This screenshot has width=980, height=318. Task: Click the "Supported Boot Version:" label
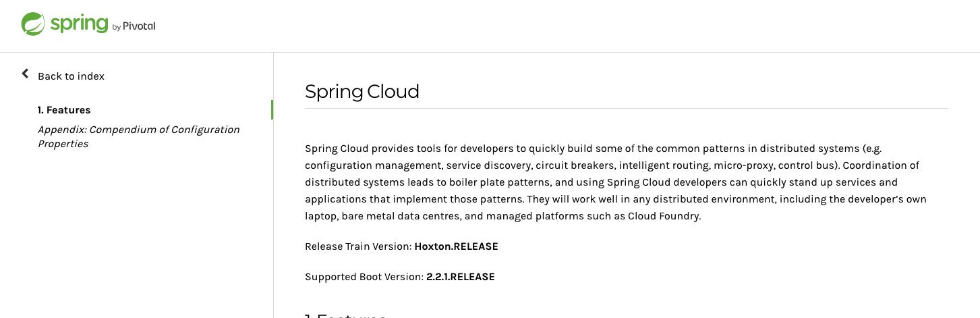364,277
